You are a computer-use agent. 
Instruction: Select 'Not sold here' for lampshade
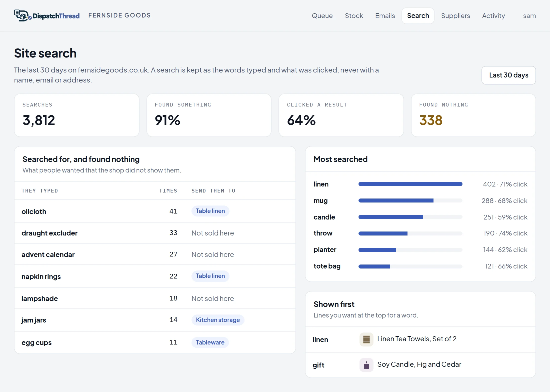(212, 298)
